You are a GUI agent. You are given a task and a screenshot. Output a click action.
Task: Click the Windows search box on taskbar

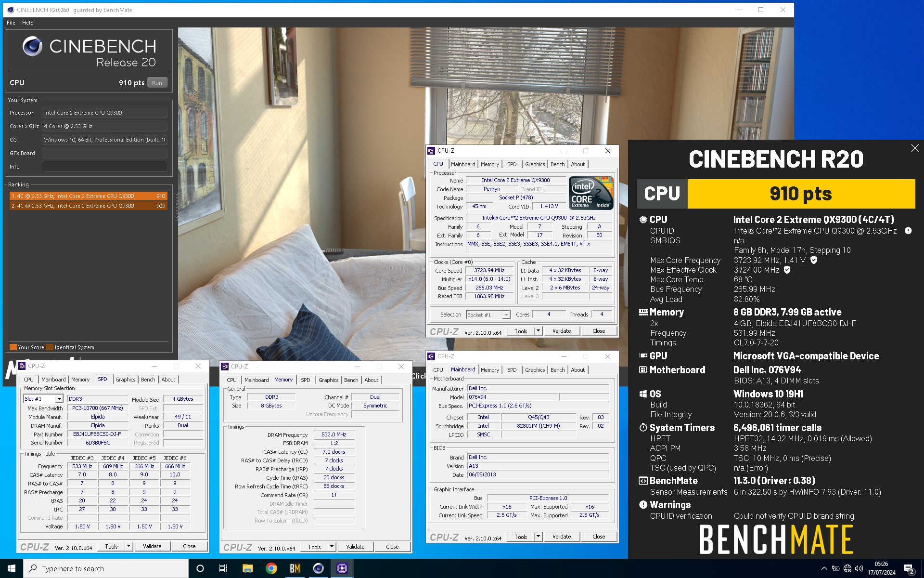pyautogui.click(x=106, y=568)
